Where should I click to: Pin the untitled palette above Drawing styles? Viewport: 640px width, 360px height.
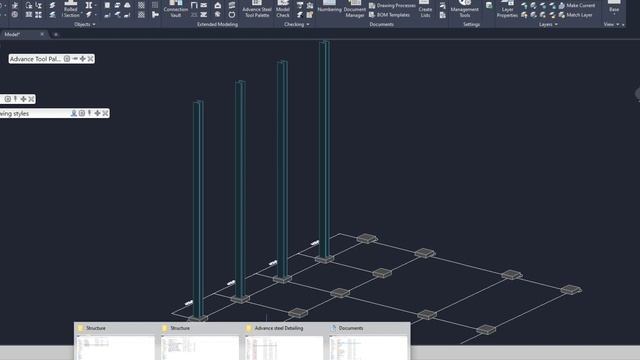coord(16,99)
